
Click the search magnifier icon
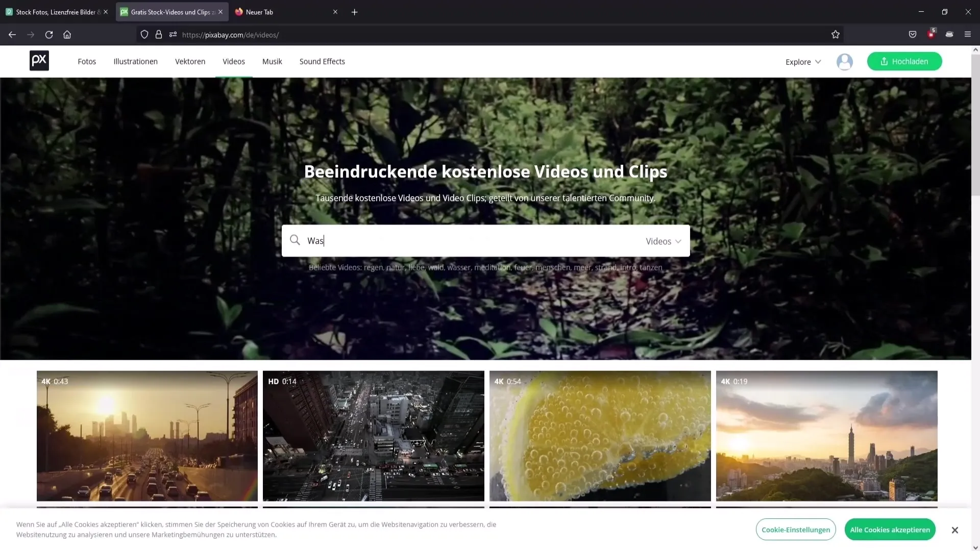tap(295, 241)
